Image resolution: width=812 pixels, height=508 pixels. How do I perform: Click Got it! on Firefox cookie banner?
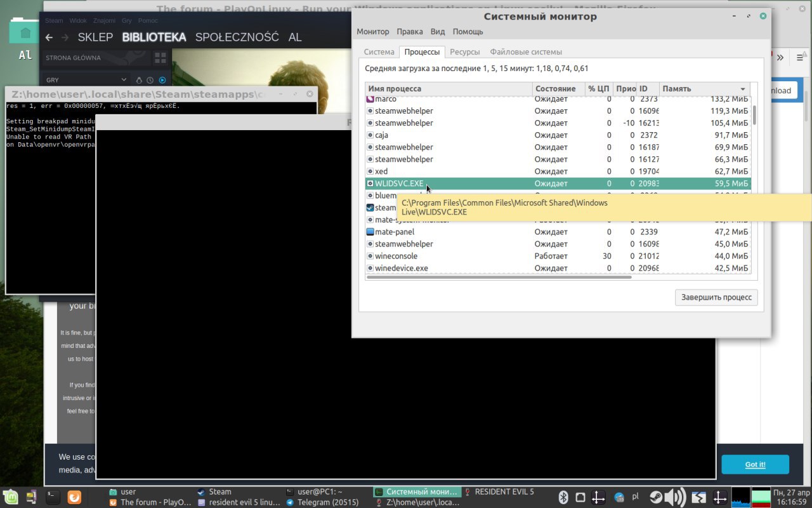(x=755, y=464)
